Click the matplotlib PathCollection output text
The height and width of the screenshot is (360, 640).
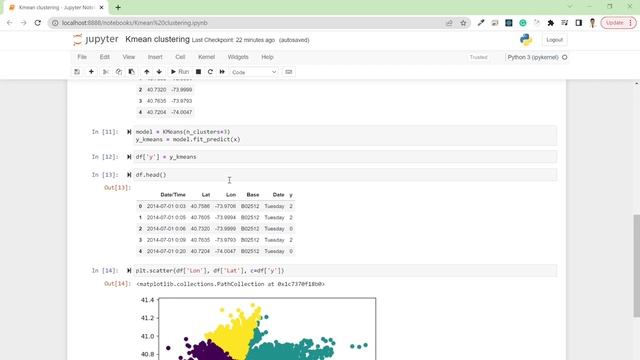(x=231, y=284)
